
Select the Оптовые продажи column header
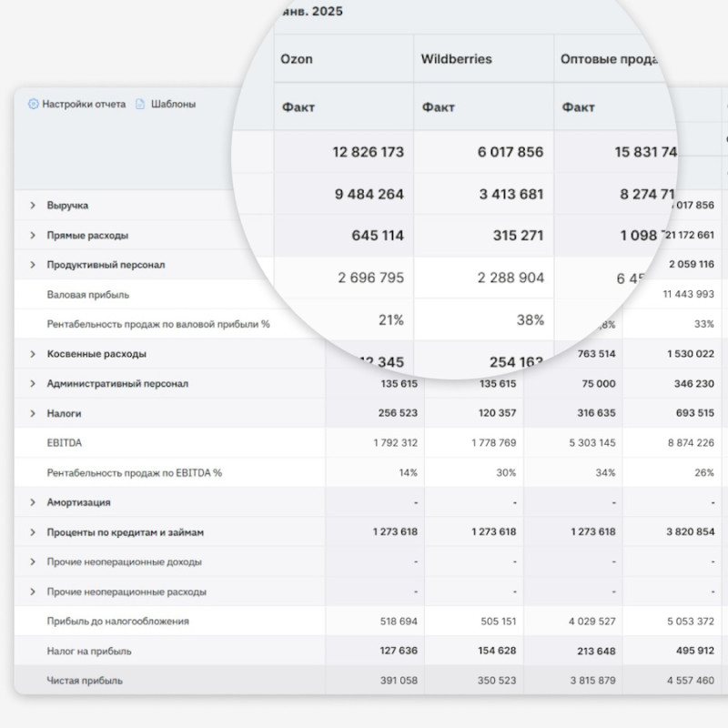[x=609, y=59]
